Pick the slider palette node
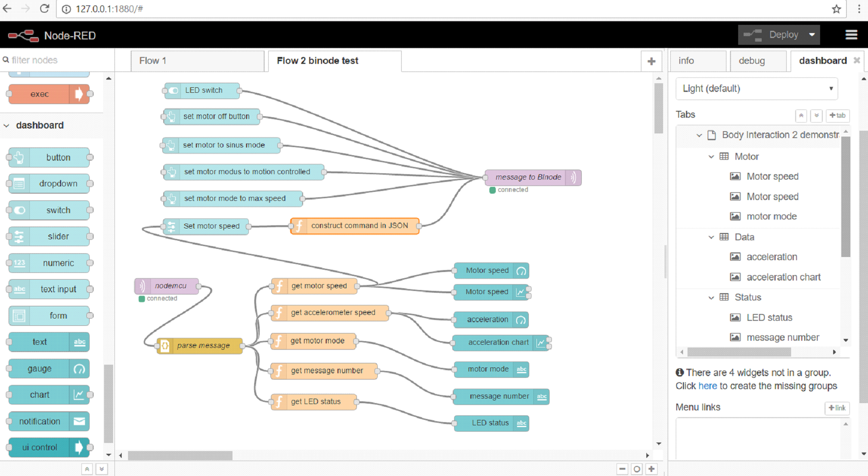The width and height of the screenshot is (868, 476). click(49, 236)
